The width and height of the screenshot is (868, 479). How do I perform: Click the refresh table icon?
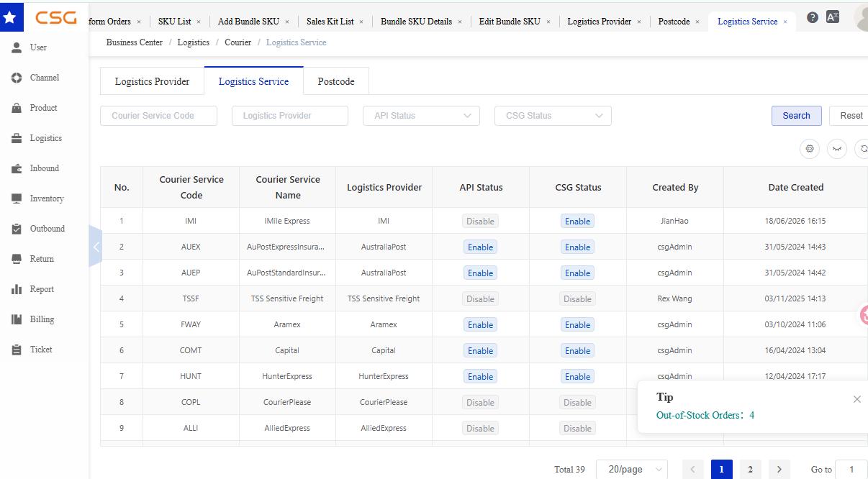click(862, 149)
